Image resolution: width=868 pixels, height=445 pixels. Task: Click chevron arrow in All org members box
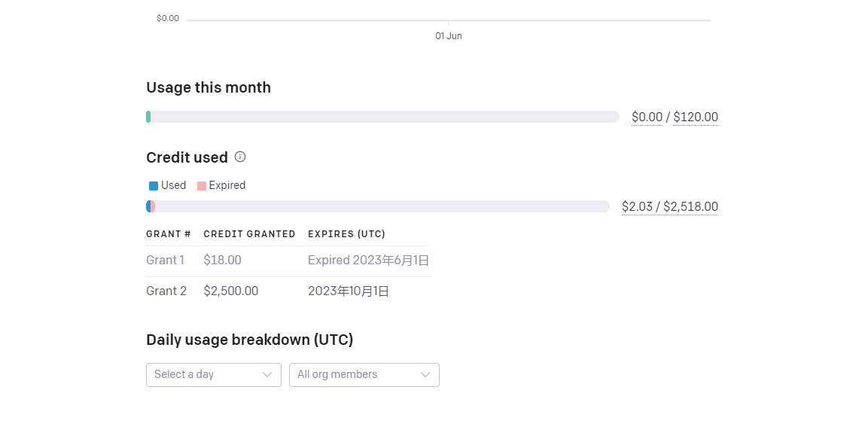click(x=425, y=374)
